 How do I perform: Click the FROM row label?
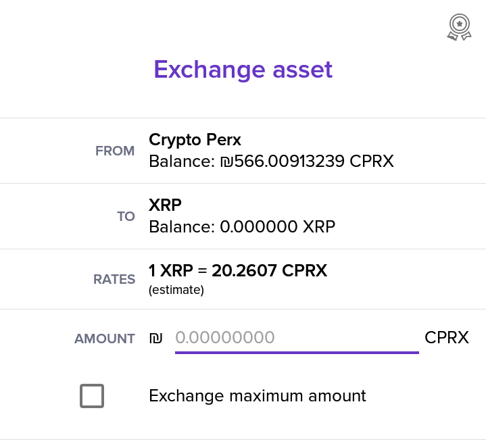tap(115, 151)
